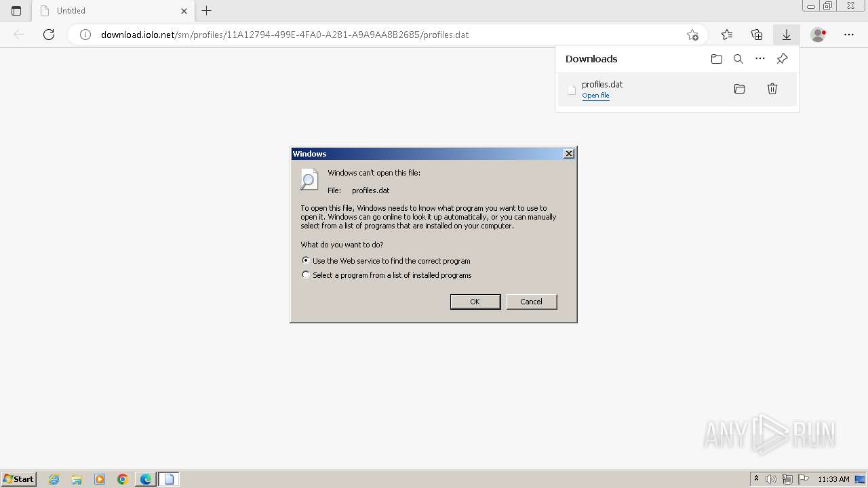Switch to Edge in taskbar

click(146, 479)
